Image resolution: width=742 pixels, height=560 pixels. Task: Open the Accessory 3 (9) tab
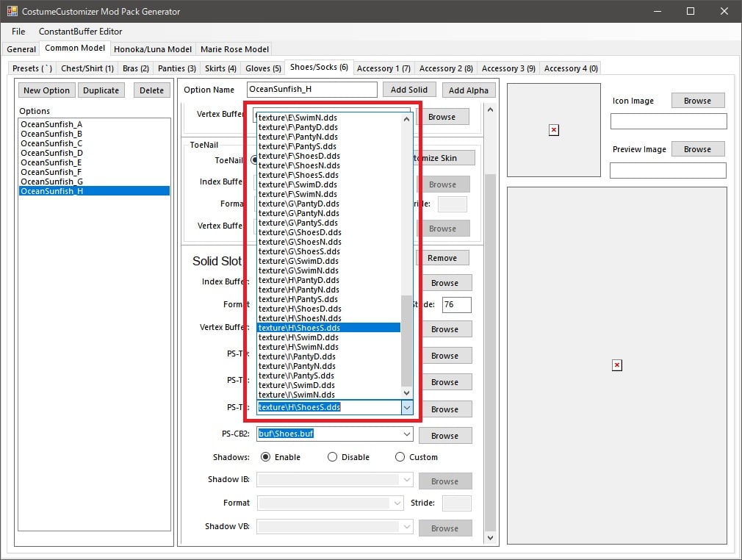point(508,68)
